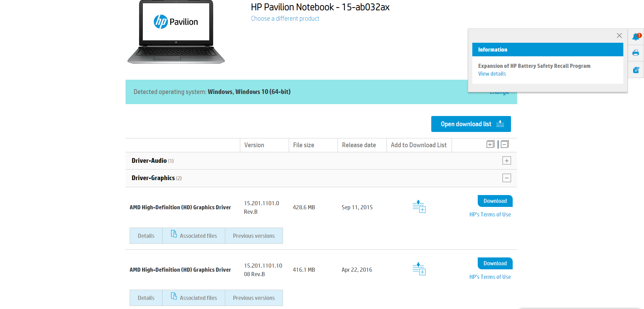Click the feedback edit icon in sidebar

(x=636, y=70)
